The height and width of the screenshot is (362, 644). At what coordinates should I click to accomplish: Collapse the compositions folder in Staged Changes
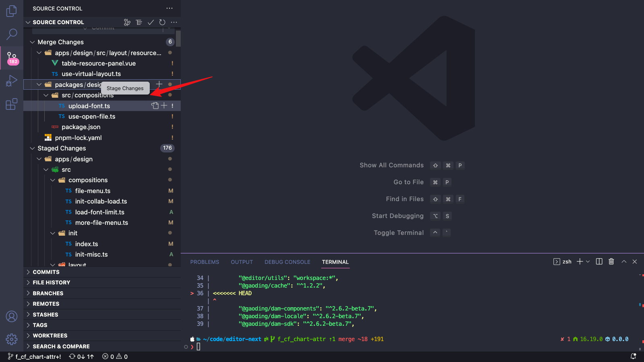tap(53, 180)
